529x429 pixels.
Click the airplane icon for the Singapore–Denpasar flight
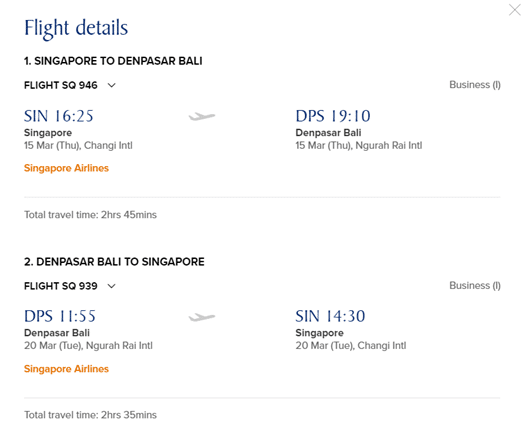[x=202, y=117]
